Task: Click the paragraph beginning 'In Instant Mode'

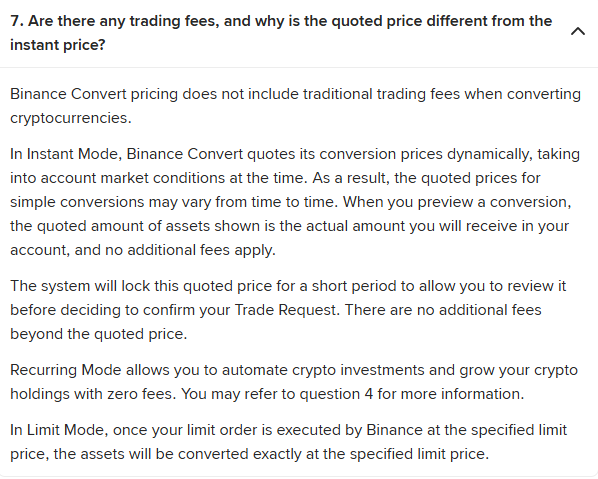Action: [x=295, y=202]
